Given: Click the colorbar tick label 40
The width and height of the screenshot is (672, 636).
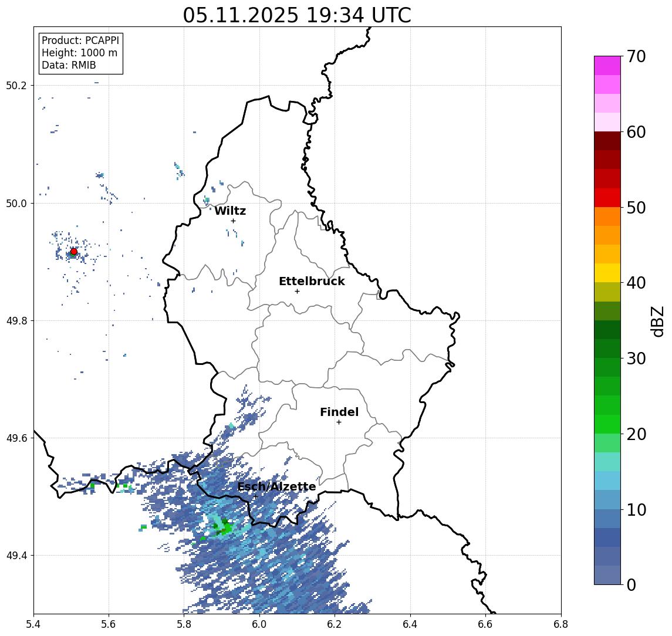Looking at the screenshot, I should pos(636,283).
